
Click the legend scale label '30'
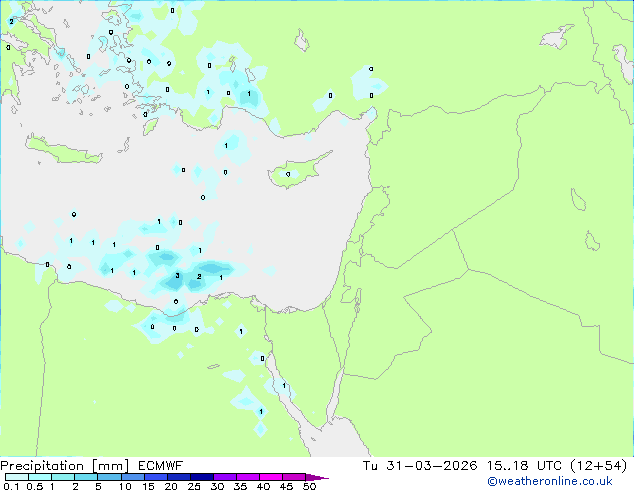(x=217, y=486)
